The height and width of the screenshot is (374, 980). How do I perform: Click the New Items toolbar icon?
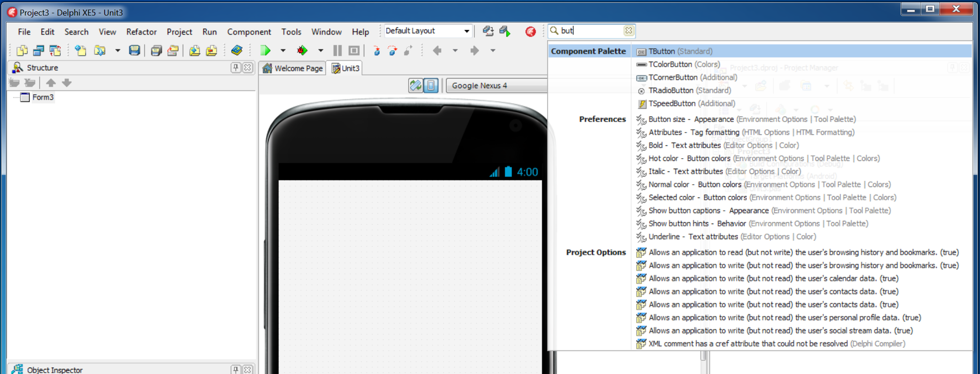pos(81,51)
